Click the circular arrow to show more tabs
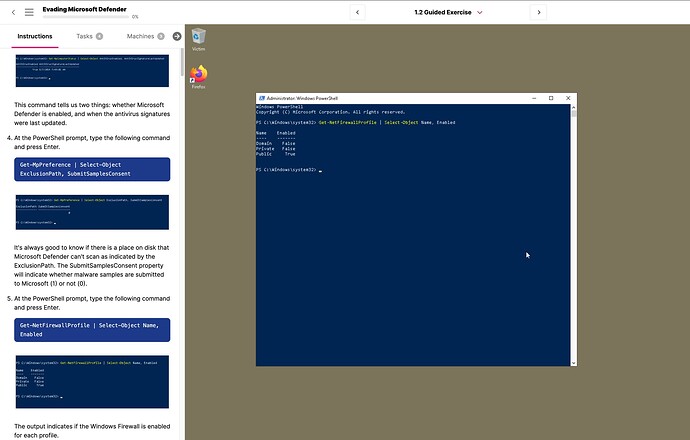Screen dimensions: 690x440 [177, 37]
